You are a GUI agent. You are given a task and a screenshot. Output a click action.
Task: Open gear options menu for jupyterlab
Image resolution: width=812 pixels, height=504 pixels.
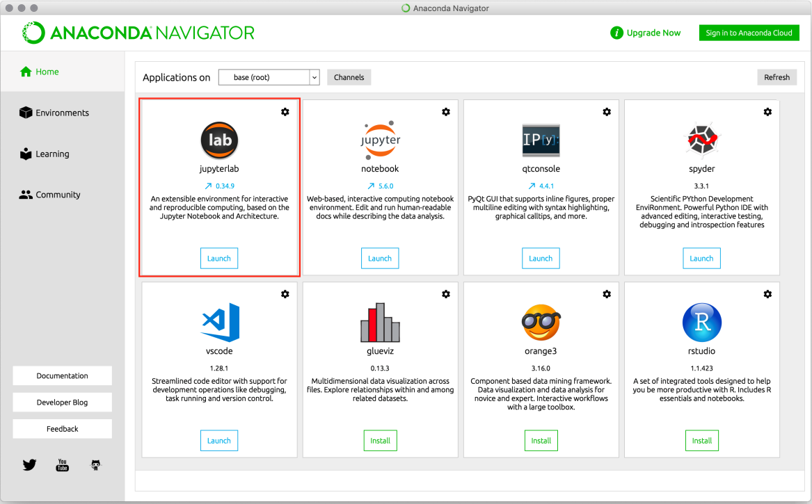tap(285, 112)
